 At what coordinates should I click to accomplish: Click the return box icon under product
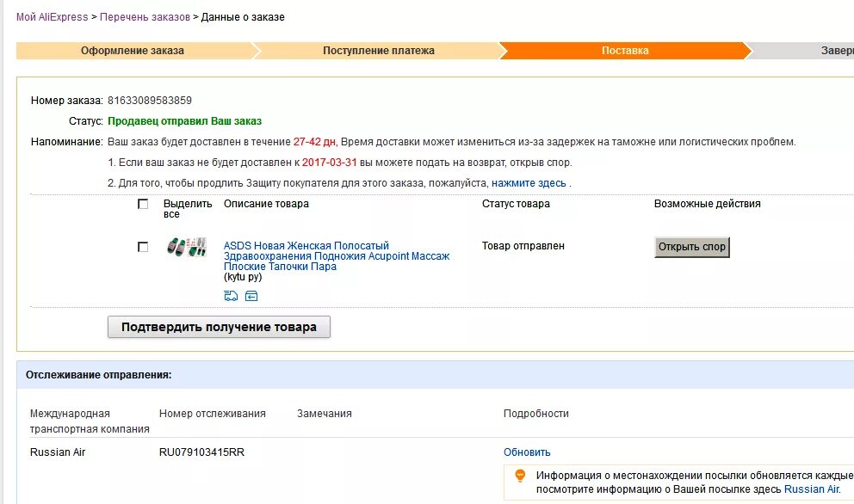click(x=251, y=296)
